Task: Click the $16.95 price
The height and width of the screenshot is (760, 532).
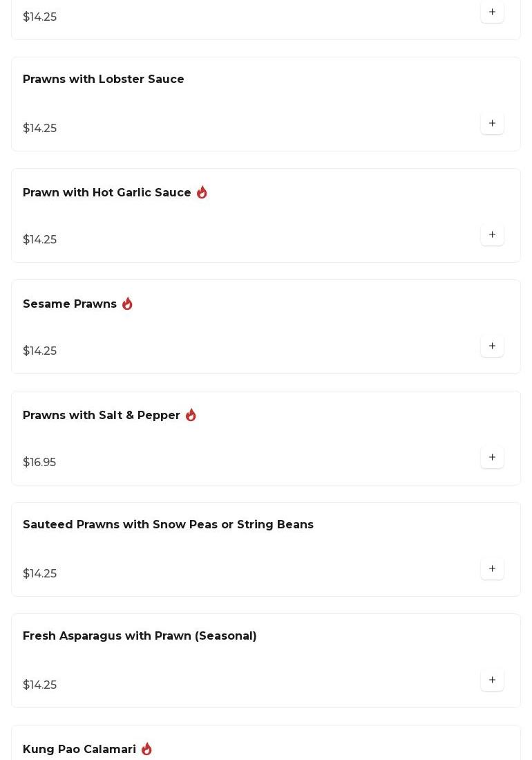Action: coord(39,462)
